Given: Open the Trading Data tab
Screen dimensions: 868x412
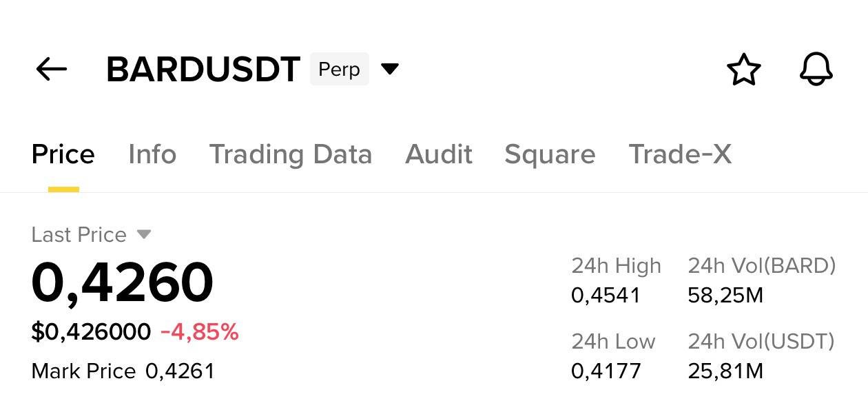Looking at the screenshot, I should pos(292,154).
